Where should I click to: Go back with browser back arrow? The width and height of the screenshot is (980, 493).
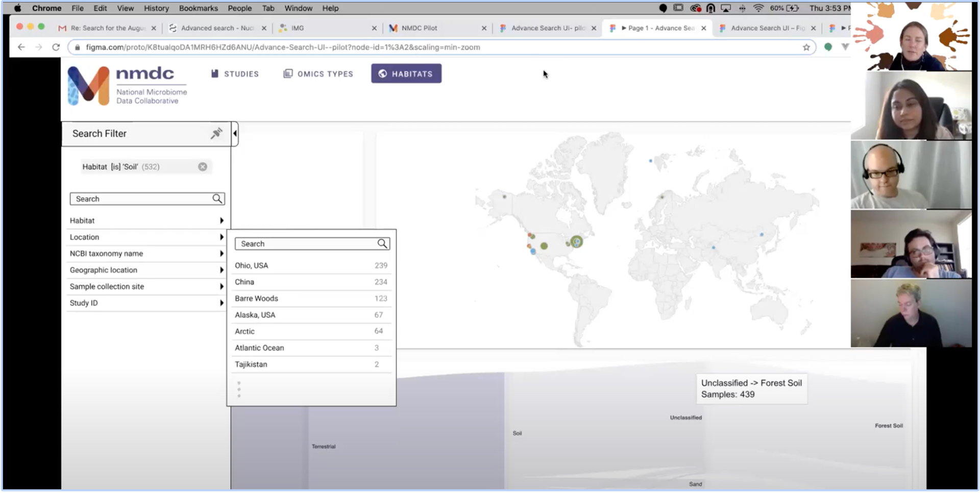click(x=21, y=47)
